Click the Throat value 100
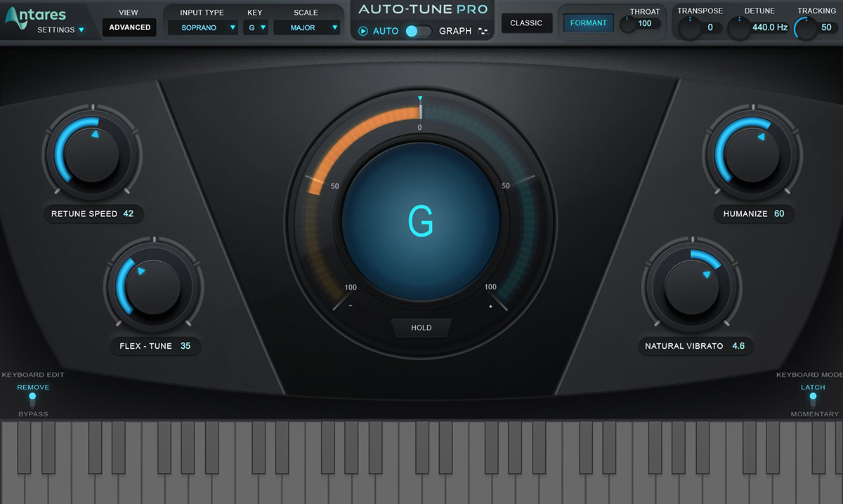 tap(644, 24)
